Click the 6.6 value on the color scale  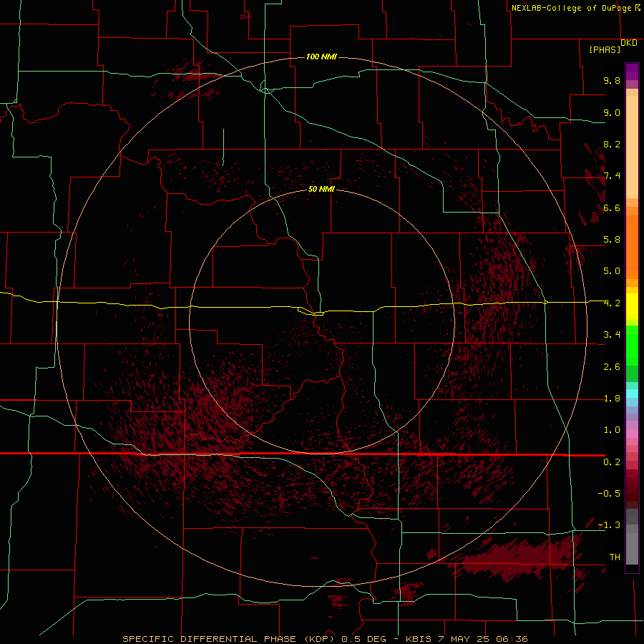click(612, 208)
